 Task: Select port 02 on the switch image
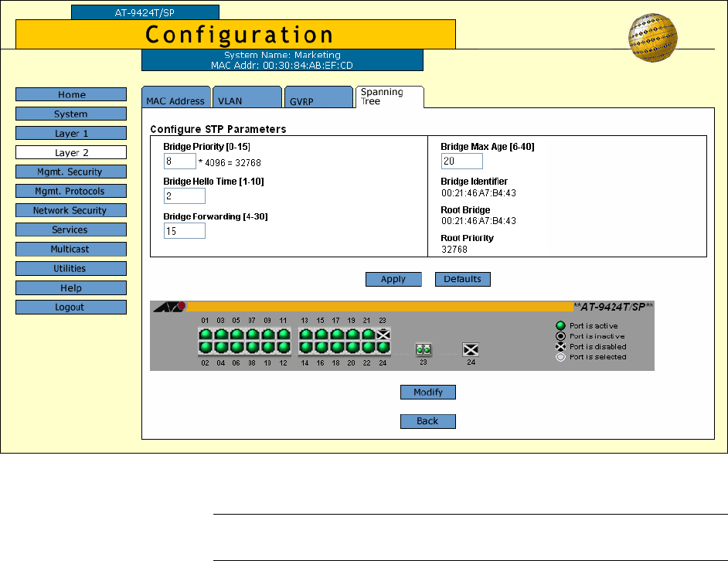(x=206, y=347)
